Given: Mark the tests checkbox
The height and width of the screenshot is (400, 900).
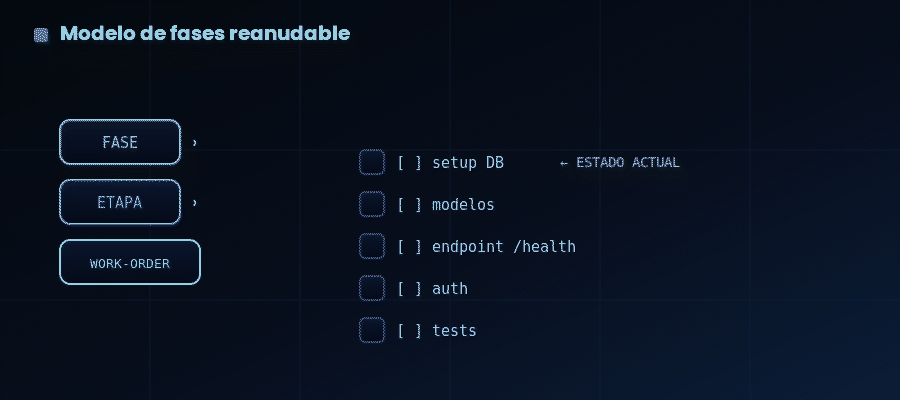Looking at the screenshot, I should 372,330.
